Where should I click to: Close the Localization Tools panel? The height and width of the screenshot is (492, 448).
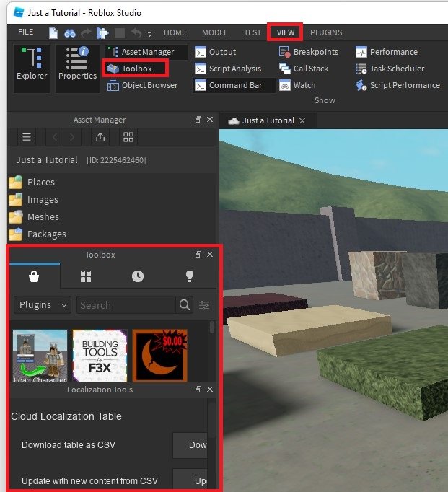[210, 390]
